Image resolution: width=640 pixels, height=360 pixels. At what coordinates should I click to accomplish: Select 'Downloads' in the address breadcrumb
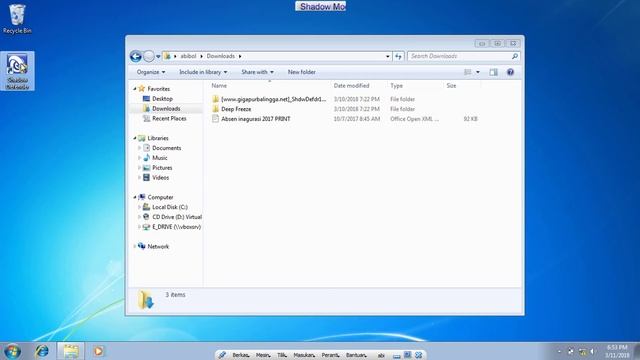tap(220, 56)
